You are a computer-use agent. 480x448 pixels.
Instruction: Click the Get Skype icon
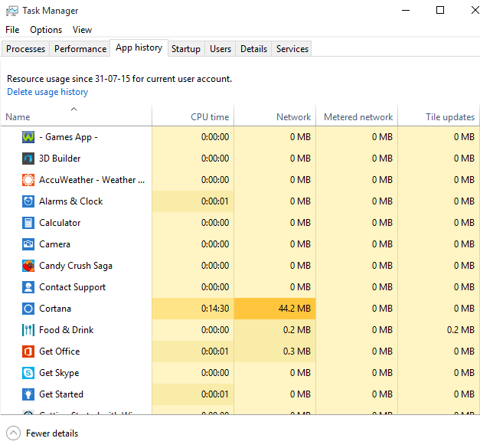point(28,373)
